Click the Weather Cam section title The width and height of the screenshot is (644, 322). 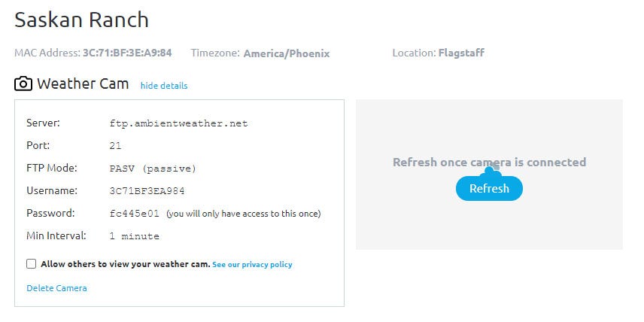pos(83,84)
